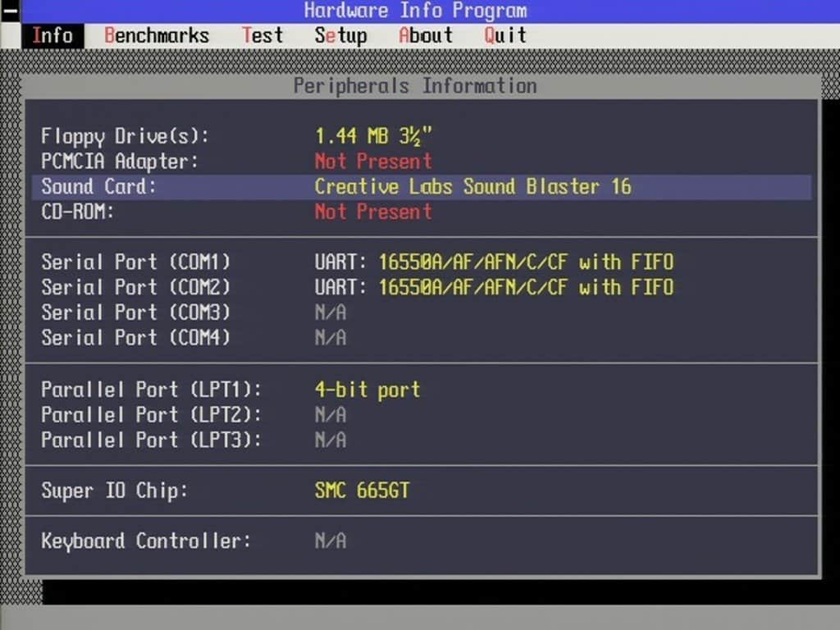This screenshot has height=630, width=840.
Task: Select Quit from the menu bar
Action: 505,36
